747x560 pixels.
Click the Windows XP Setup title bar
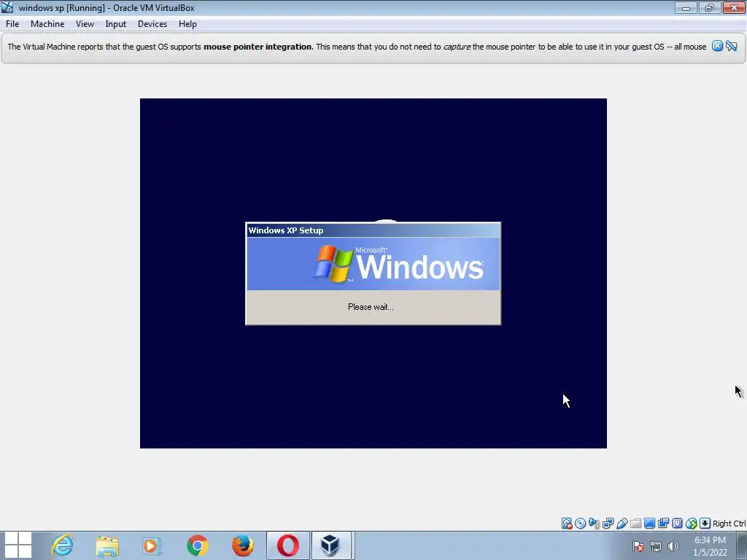coord(373,230)
